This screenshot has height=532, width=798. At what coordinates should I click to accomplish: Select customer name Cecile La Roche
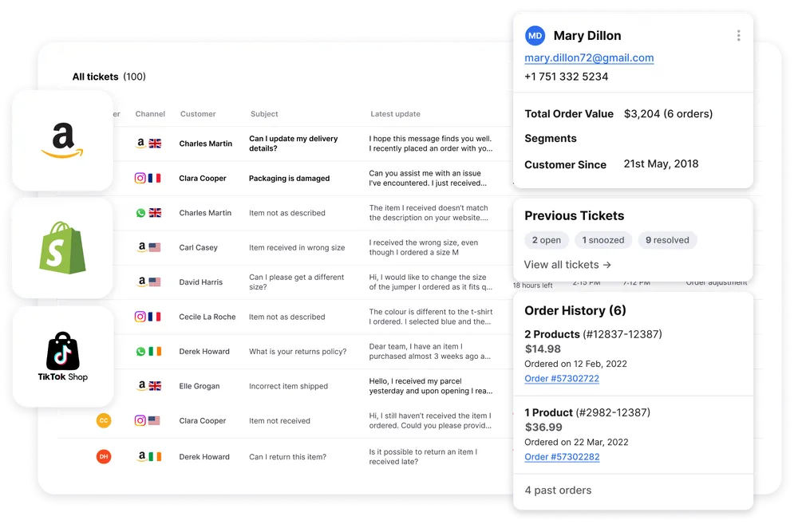207,317
